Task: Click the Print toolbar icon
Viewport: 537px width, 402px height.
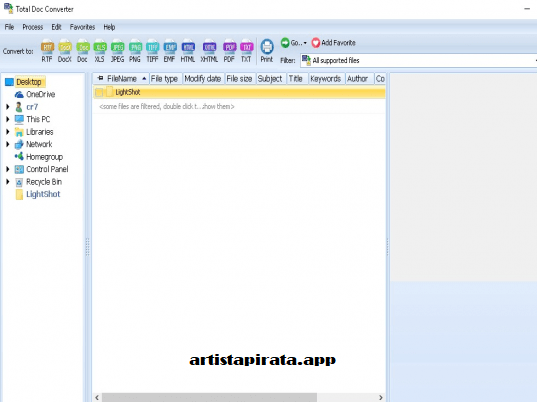Action: (267, 51)
